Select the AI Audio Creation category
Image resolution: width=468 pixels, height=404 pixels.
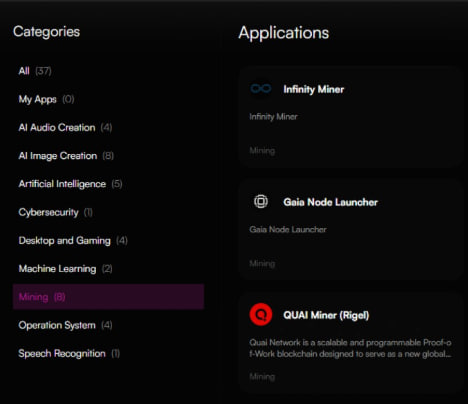point(108,127)
